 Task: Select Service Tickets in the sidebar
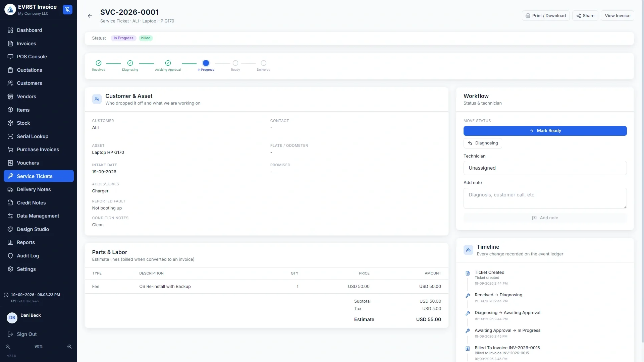pos(39,176)
